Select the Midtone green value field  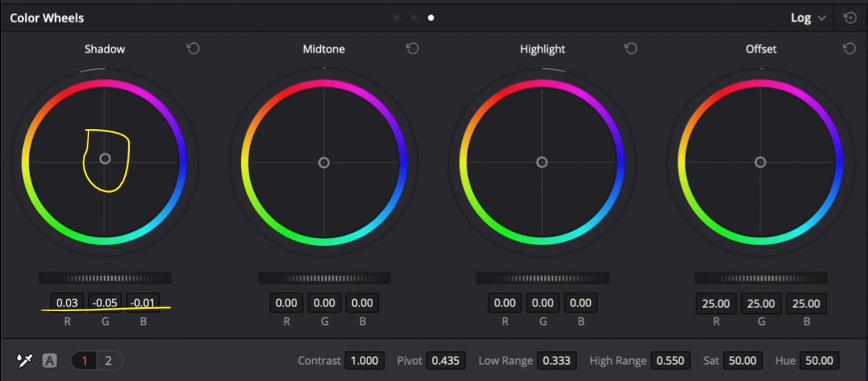(x=325, y=303)
